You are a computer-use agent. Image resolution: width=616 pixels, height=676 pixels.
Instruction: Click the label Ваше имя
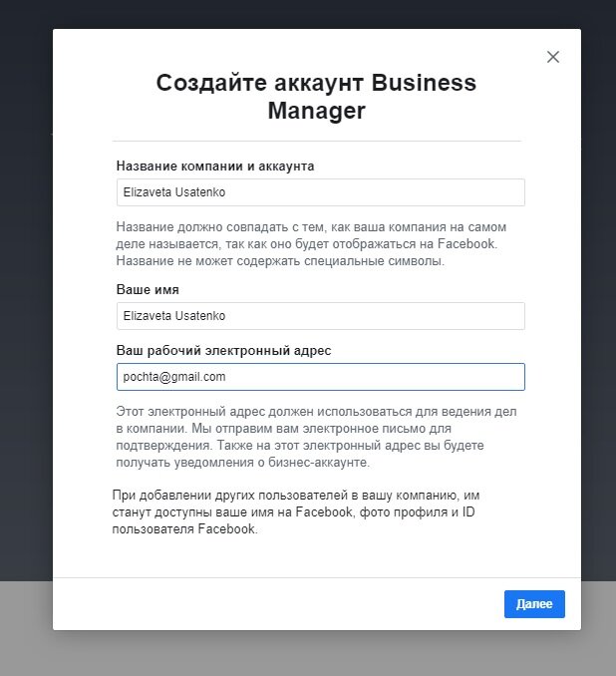[x=148, y=289]
